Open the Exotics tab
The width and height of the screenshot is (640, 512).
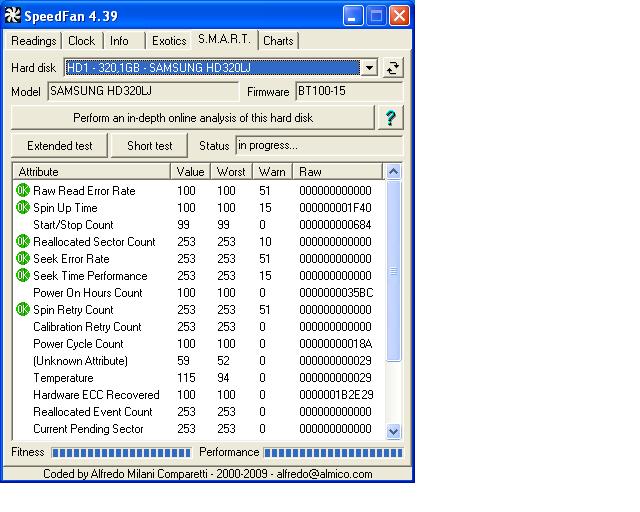[169, 41]
